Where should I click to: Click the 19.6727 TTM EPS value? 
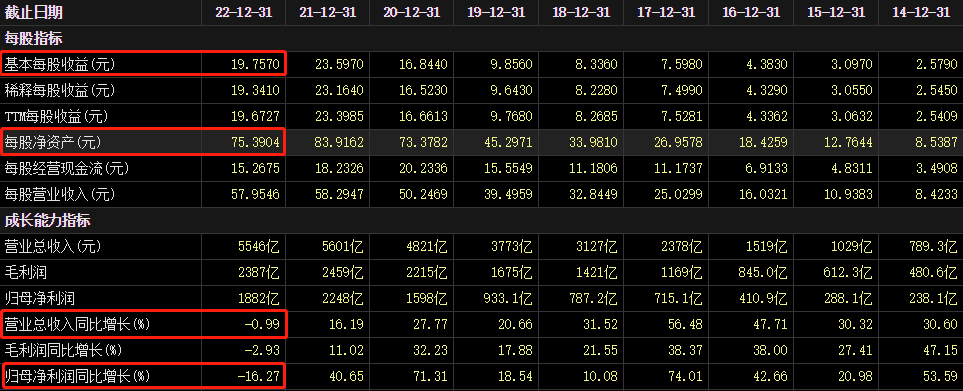click(x=255, y=117)
